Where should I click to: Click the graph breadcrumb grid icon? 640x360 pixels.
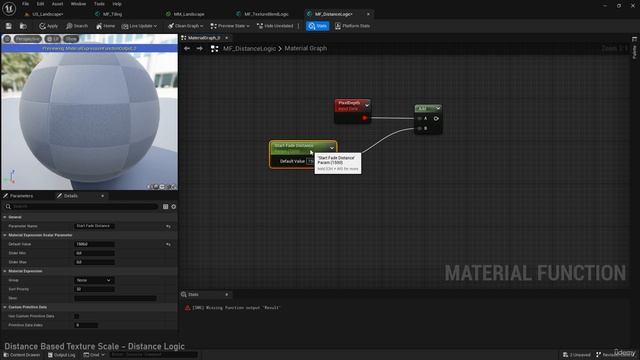pyautogui.click(x=215, y=49)
